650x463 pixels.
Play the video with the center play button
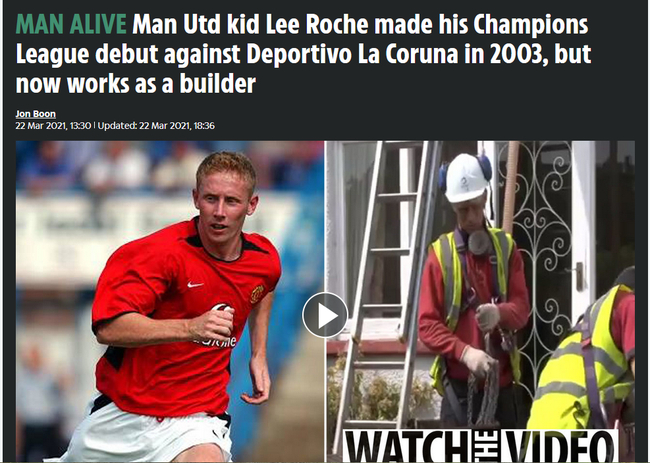[325, 315]
